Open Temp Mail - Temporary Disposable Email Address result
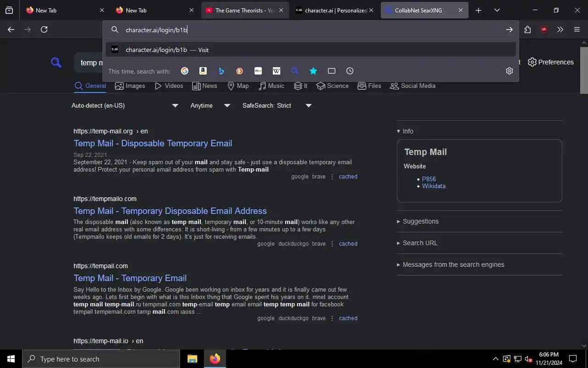Screen dimensions: 588x368 pos(170,211)
